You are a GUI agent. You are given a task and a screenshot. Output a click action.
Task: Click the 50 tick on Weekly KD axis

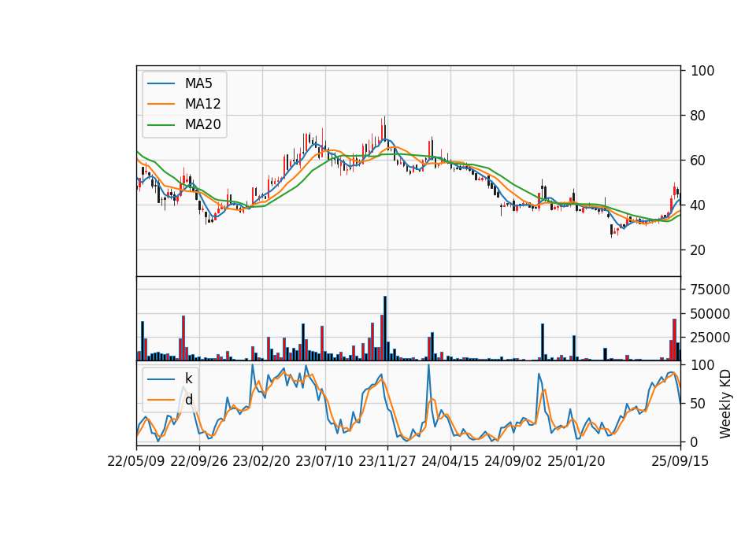tap(698, 404)
